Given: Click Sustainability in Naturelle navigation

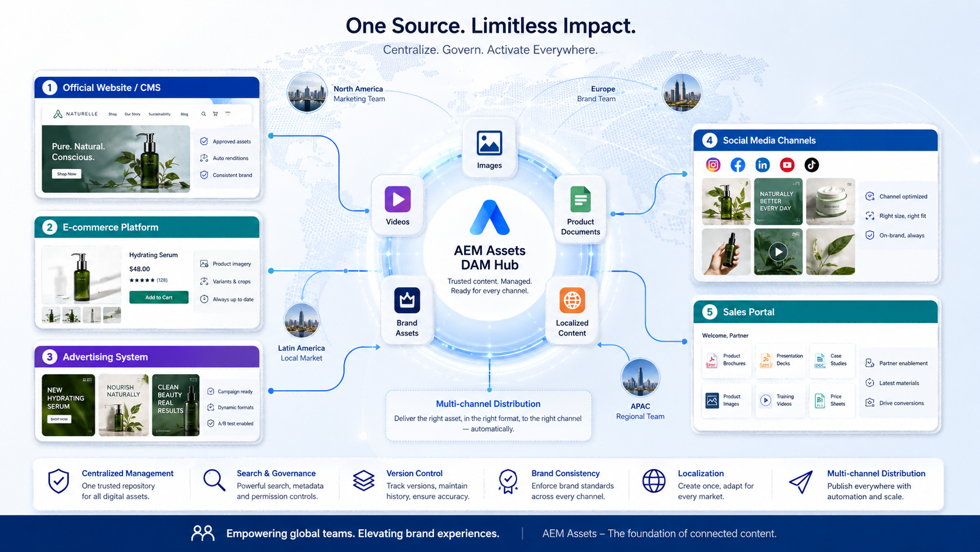Looking at the screenshot, I should (x=159, y=114).
